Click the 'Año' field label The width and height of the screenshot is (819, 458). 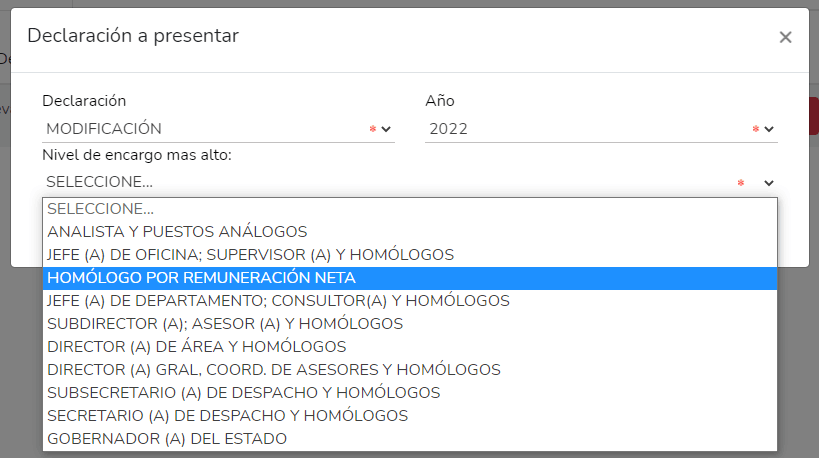tap(440, 101)
